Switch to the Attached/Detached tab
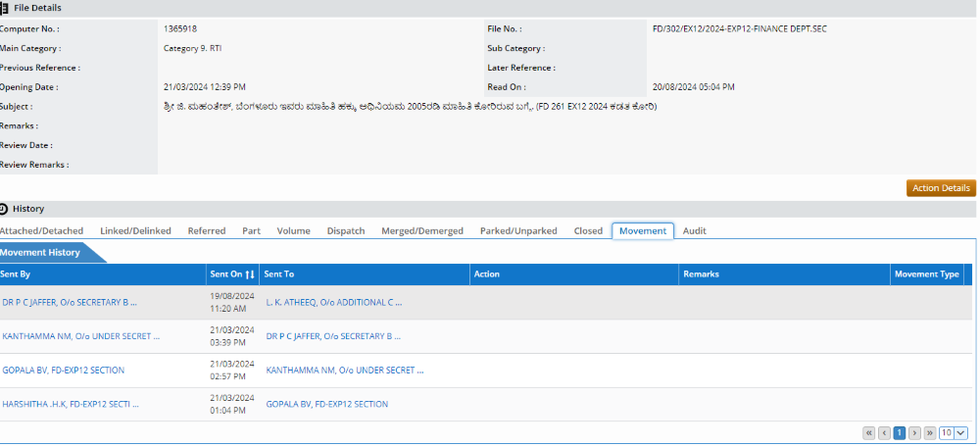 click(x=41, y=231)
